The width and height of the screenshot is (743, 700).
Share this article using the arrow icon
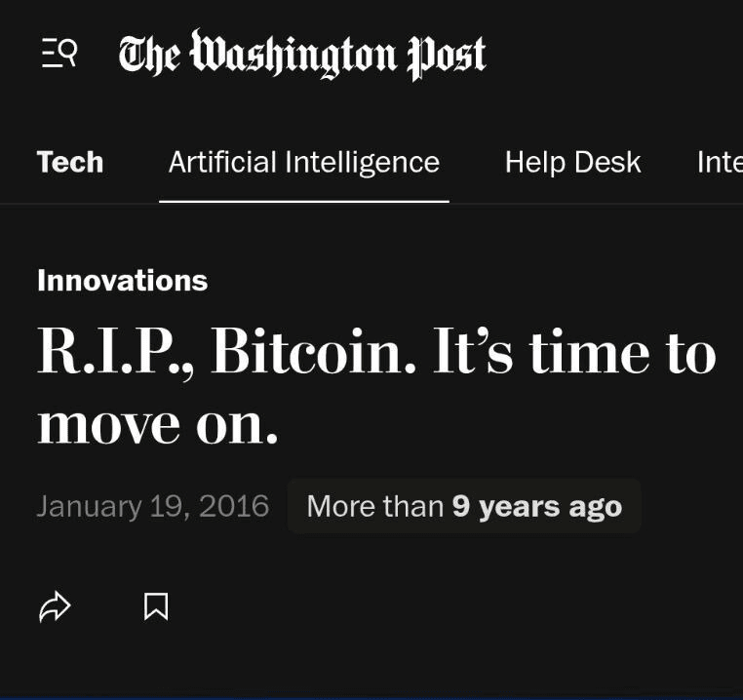coord(55,606)
